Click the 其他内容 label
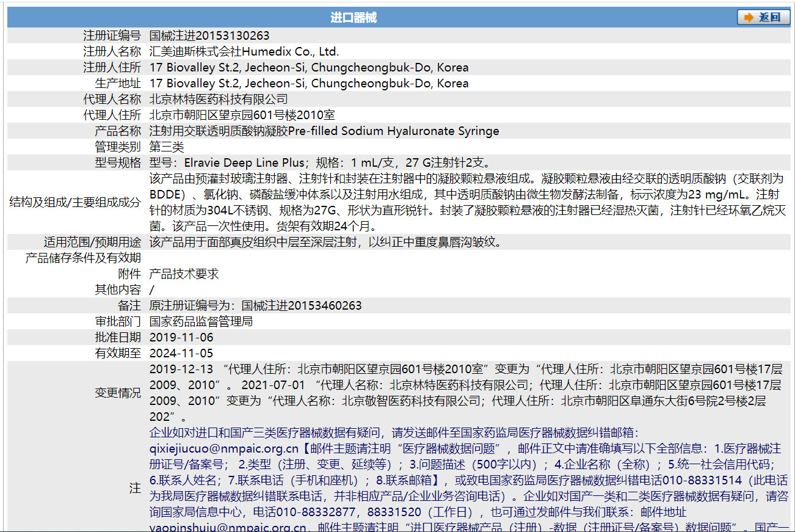The image size is (795, 532). click(x=118, y=290)
